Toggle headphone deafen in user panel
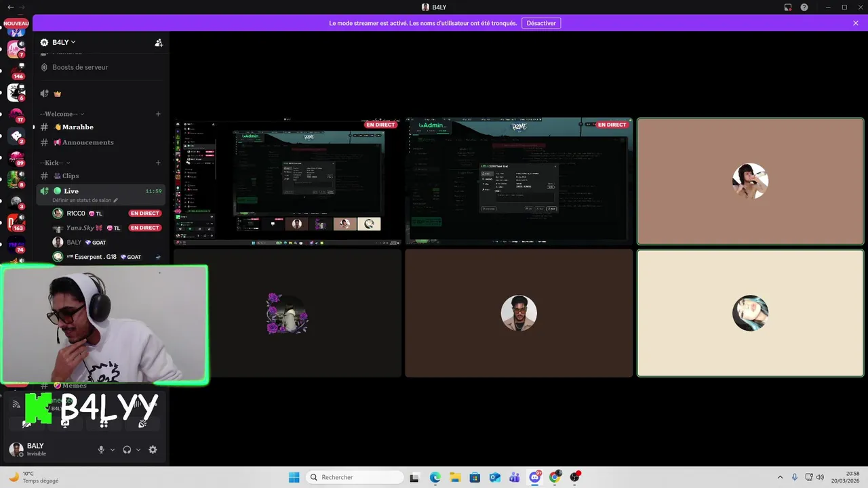Screen dimensions: 868x488 click(127, 449)
